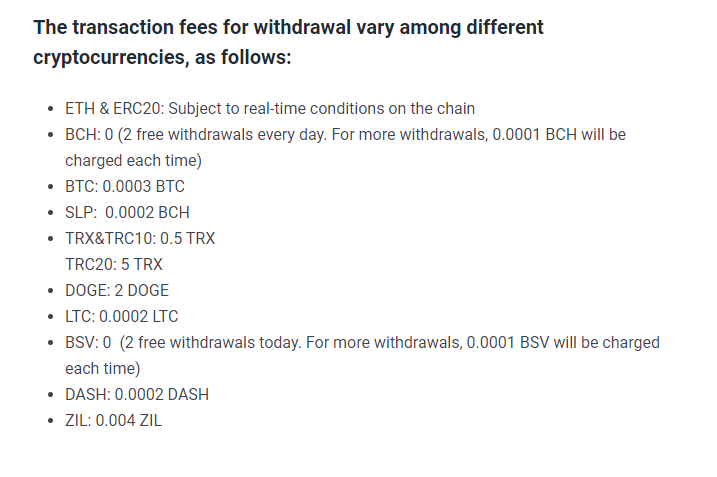
Task: Click the LTC: 0.0002 LTC entry
Action: click(x=122, y=316)
